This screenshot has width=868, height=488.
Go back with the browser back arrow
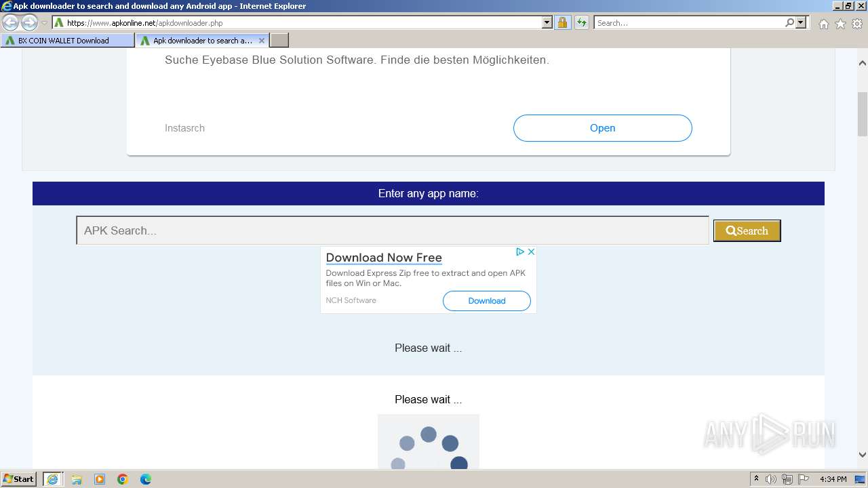(11, 23)
